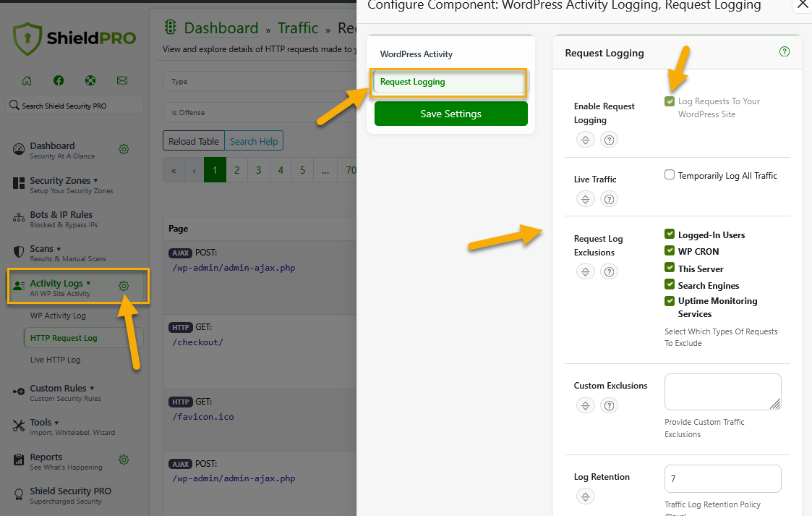
Task: Go to page 5 of the table
Action: pyautogui.click(x=302, y=170)
